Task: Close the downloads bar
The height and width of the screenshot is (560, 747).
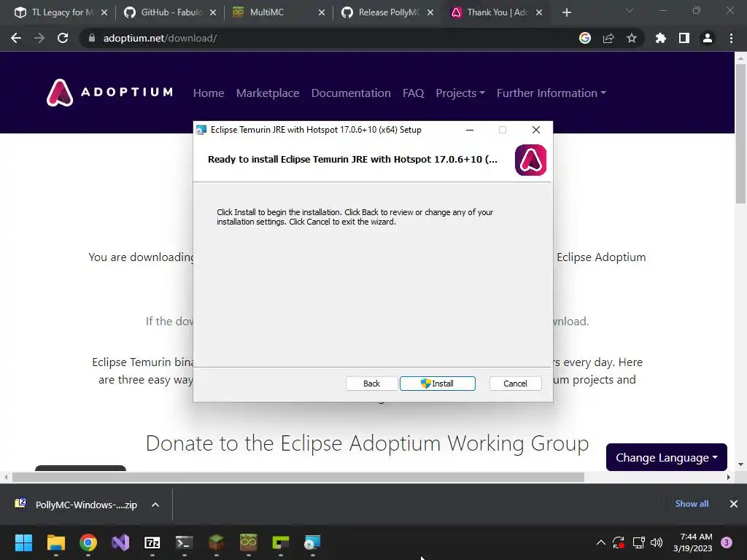Action: [734, 504]
